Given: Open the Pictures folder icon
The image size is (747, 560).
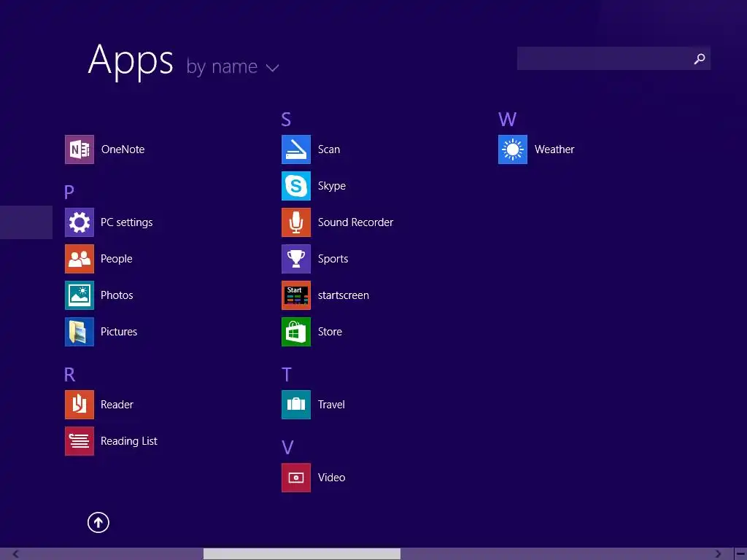Looking at the screenshot, I should click(79, 332).
